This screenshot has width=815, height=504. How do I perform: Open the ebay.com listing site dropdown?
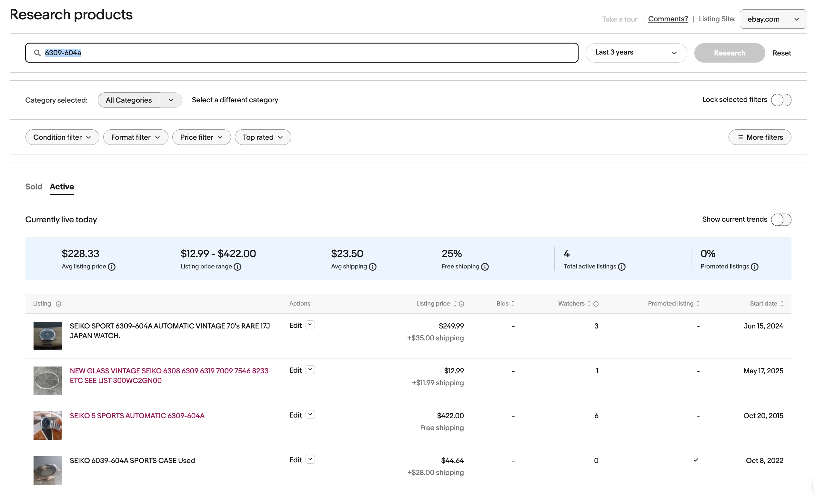pos(773,19)
